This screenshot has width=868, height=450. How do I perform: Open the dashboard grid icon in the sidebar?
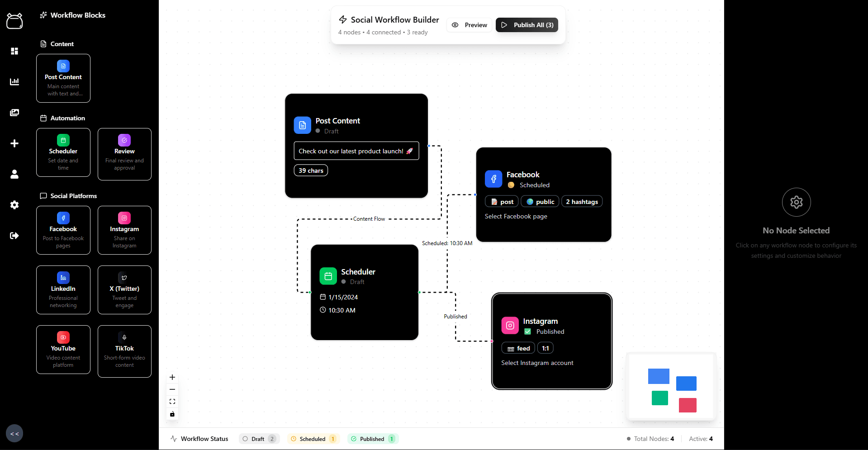(14, 51)
